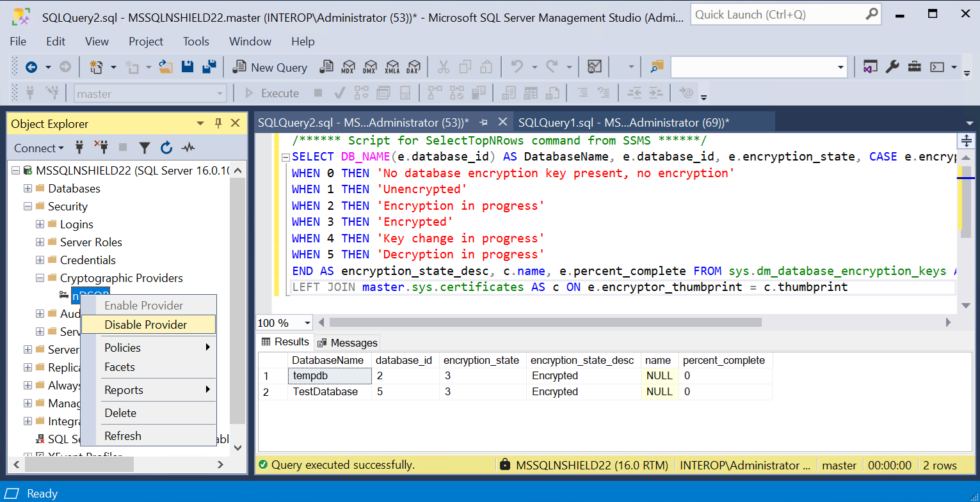Viewport: 980px width, 502px height.
Task: Click the command window icon
Action: (x=937, y=67)
